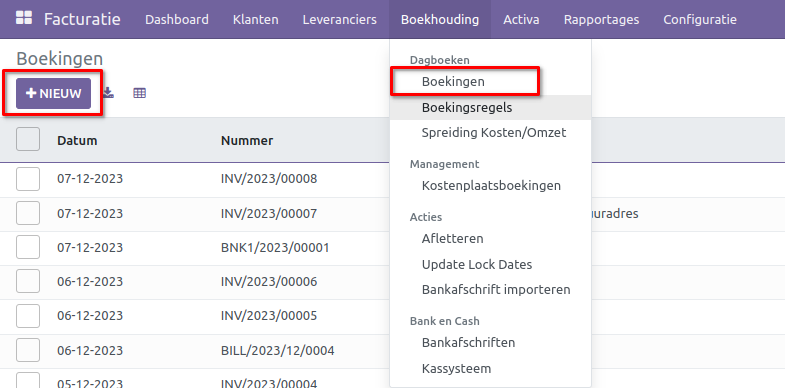
Task: Open Kostenplaatsboekingen under Management
Action: [x=491, y=186]
